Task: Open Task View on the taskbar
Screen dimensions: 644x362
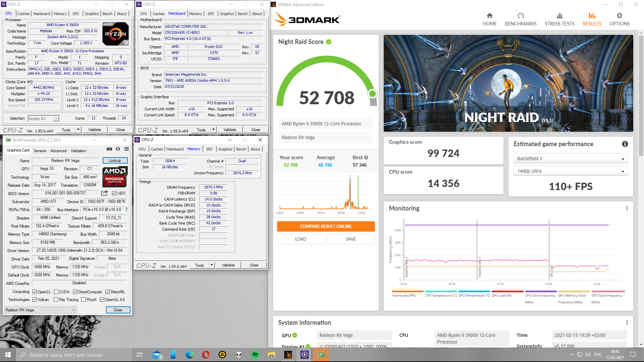Action: point(140,355)
